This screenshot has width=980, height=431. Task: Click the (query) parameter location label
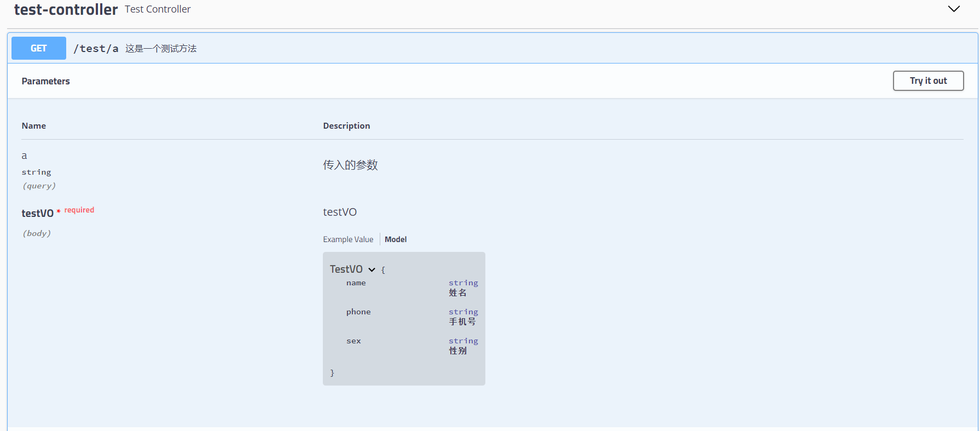click(39, 186)
